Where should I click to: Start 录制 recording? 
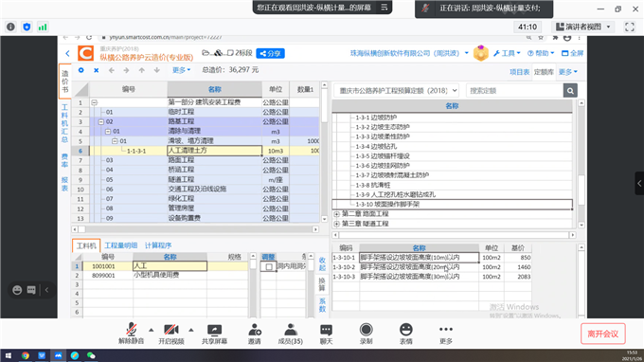(x=366, y=334)
